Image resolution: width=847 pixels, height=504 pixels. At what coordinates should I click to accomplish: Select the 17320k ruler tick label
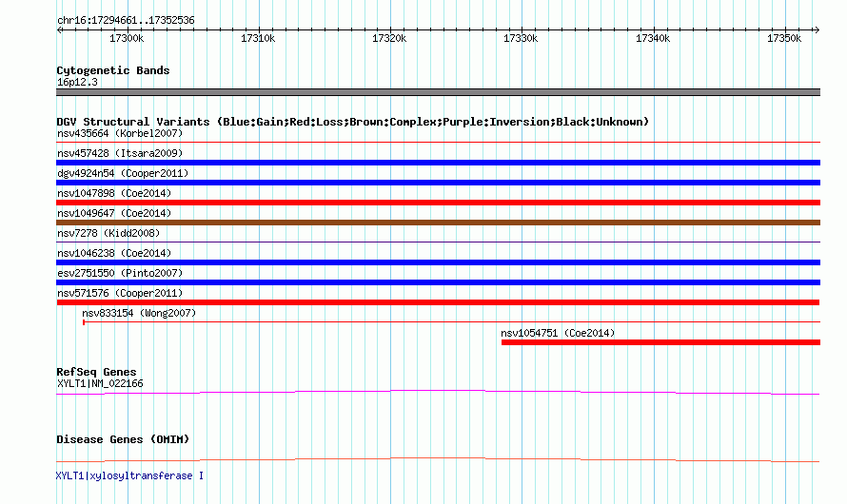[389, 38]
